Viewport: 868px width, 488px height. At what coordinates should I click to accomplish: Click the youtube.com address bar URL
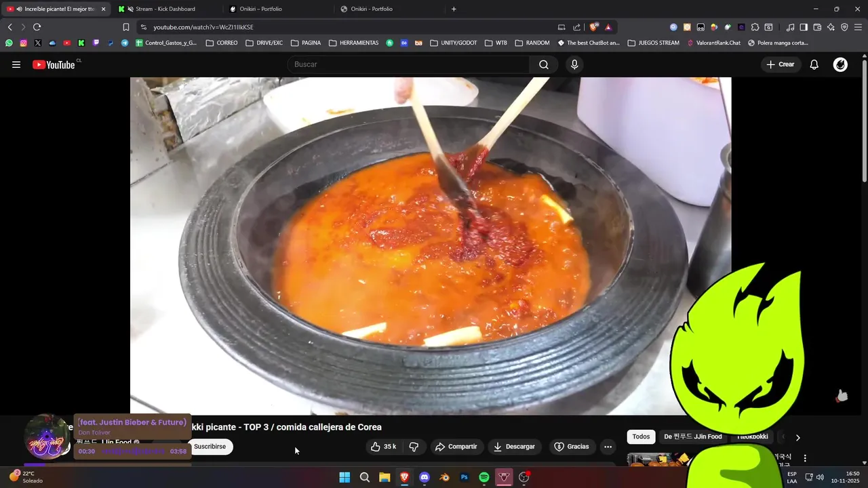[x=203, y=27]
